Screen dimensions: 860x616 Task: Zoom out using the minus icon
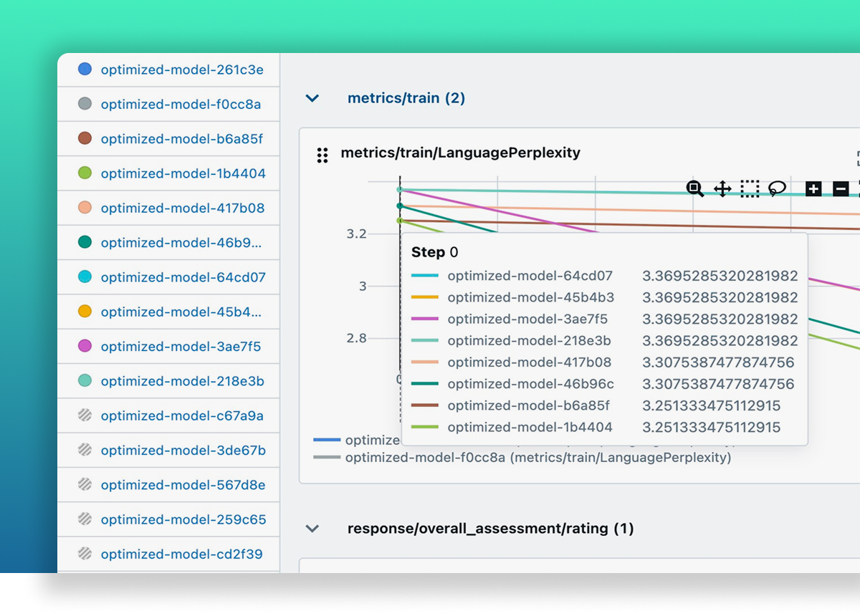[x=838, y=188]
